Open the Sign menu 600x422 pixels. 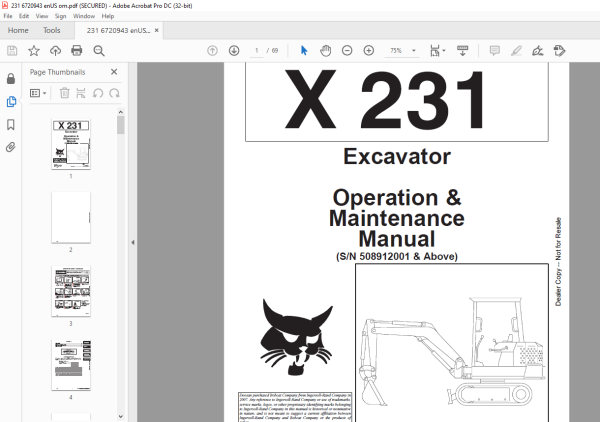click(60, 16)
